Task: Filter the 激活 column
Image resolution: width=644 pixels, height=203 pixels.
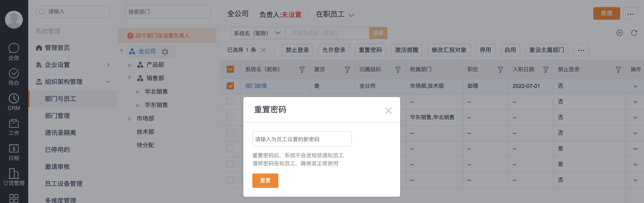Action: pos(347,70)
